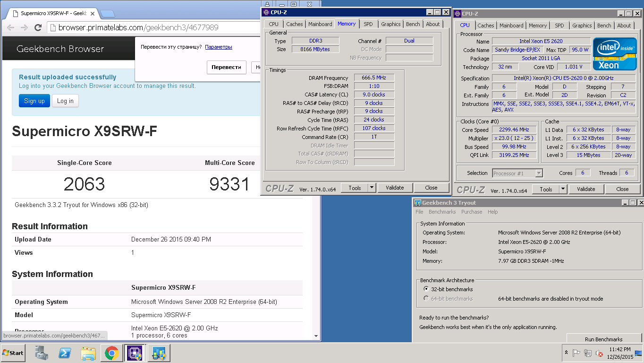644x363 pixels.
Task: Click Chrome's back arrow
Action: coord(11,28)
